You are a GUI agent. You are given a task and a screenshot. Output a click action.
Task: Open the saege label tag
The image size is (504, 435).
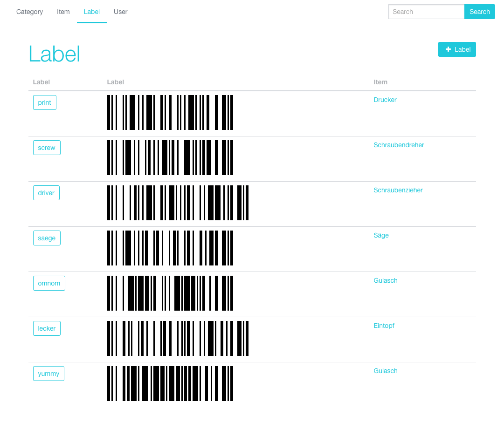coord(47,238)
